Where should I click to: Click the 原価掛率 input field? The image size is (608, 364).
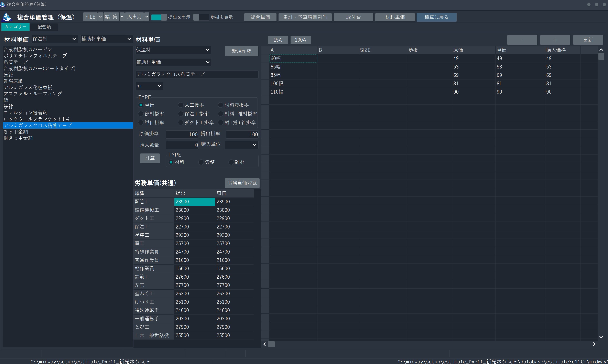point(182,135)
